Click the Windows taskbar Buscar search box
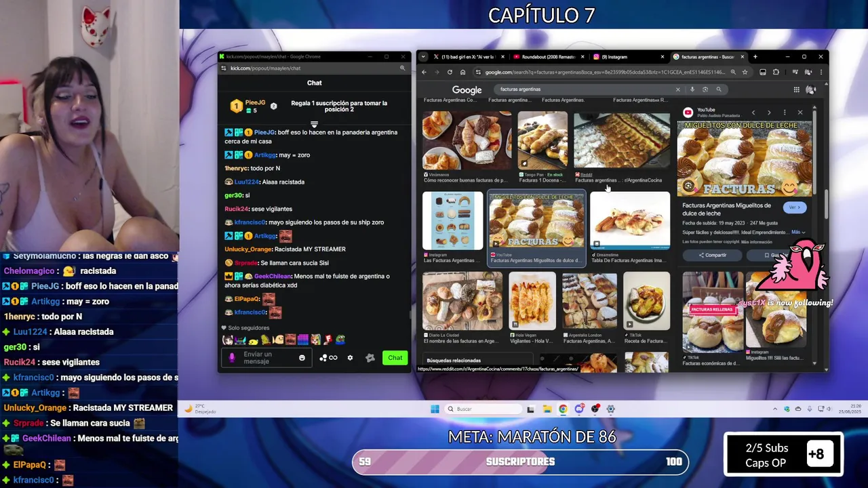 pyautogui.click(x=484, y=409)
